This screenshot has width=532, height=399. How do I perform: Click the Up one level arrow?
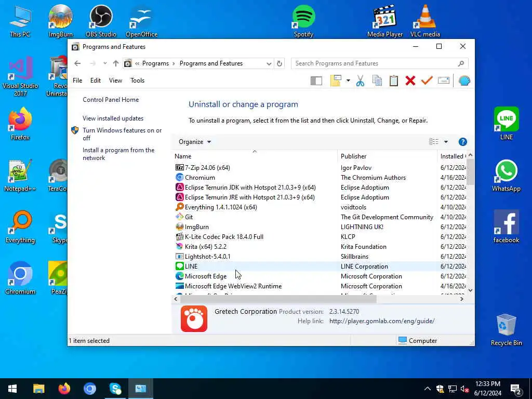[116, 63]
